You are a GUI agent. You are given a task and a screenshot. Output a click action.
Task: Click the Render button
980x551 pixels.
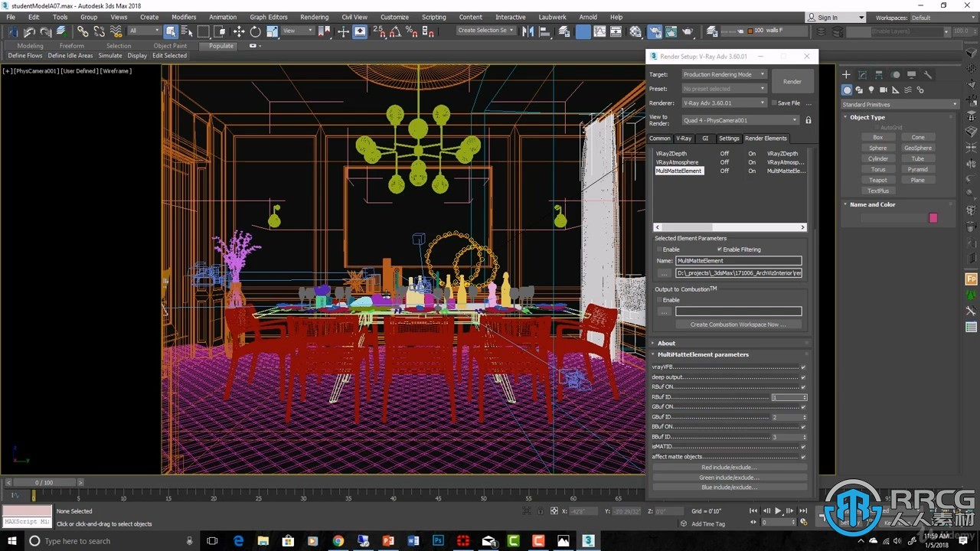(x=792, y=82)
